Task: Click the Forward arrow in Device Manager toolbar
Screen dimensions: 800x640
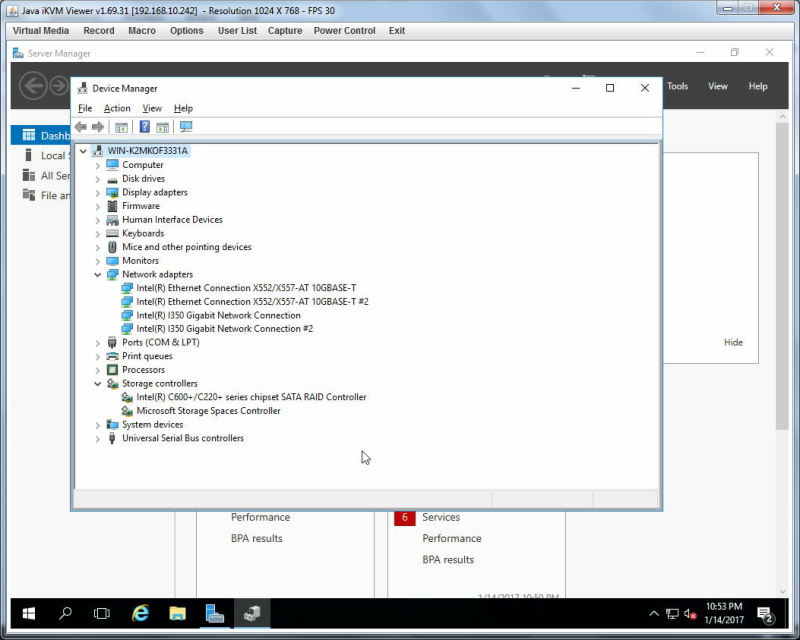Action: [x=97, y=127]
